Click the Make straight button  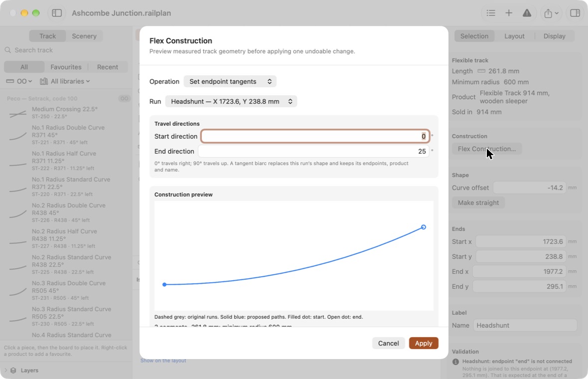click(x=478, y=202)
